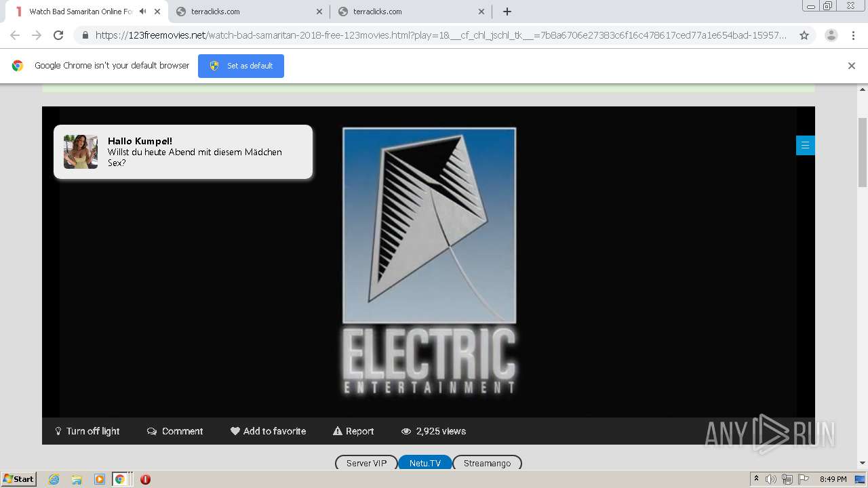The image size is (868, 488).
Task: Select the Netu.TV server
Action: pyautogui.click(x=425, y=463)
